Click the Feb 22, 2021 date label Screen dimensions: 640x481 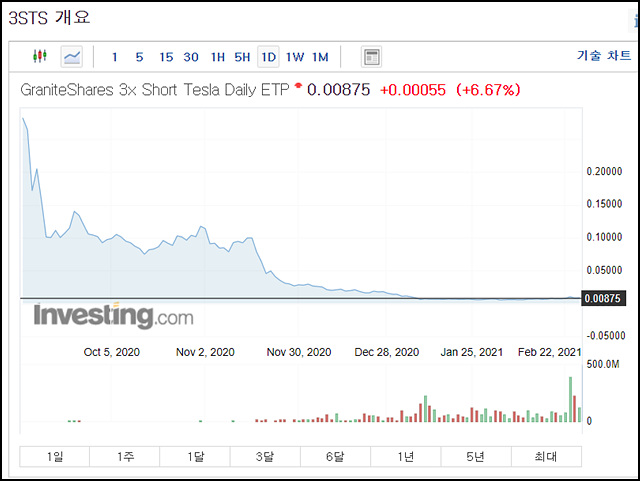point(549,352)
